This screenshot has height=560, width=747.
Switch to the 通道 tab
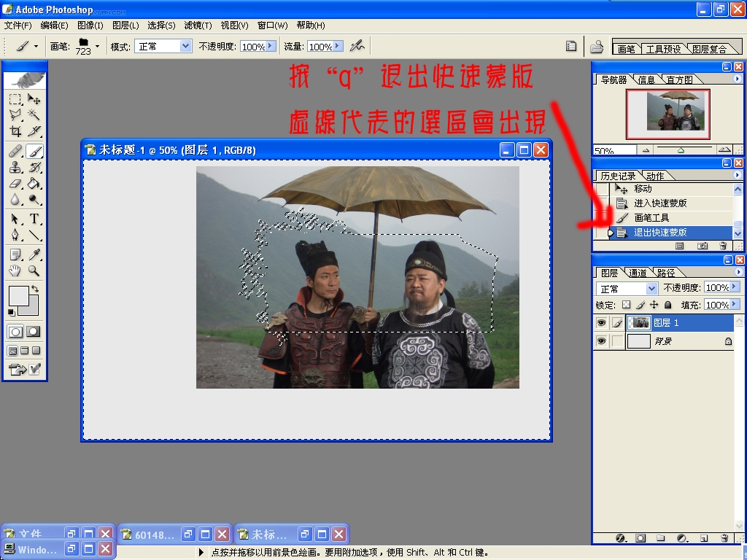point(638,273)
